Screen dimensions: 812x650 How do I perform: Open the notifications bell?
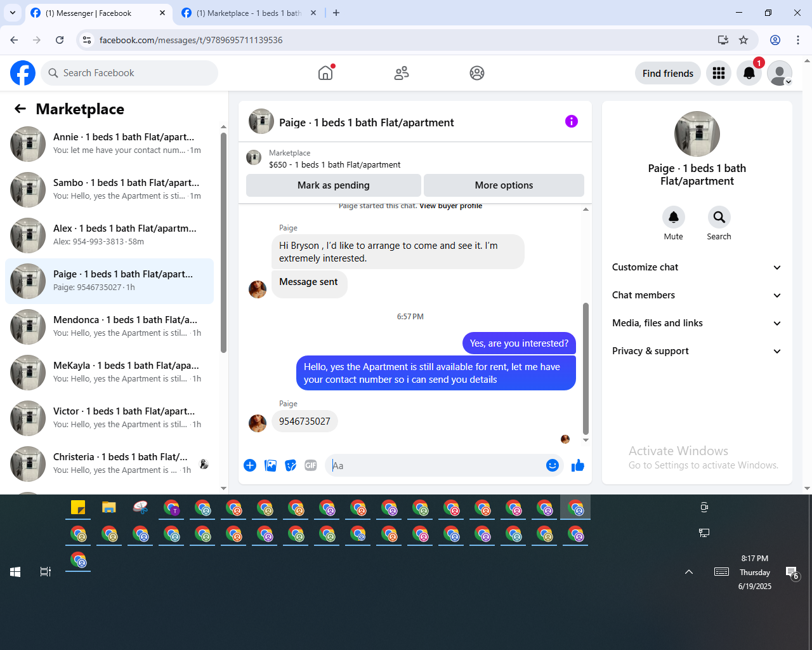[749, 73]
